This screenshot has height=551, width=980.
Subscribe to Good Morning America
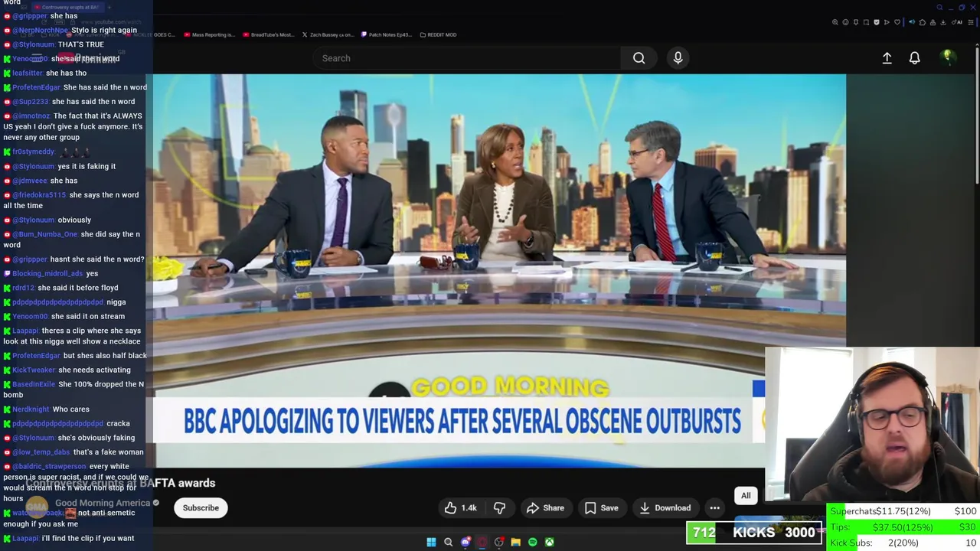[201, 508]
